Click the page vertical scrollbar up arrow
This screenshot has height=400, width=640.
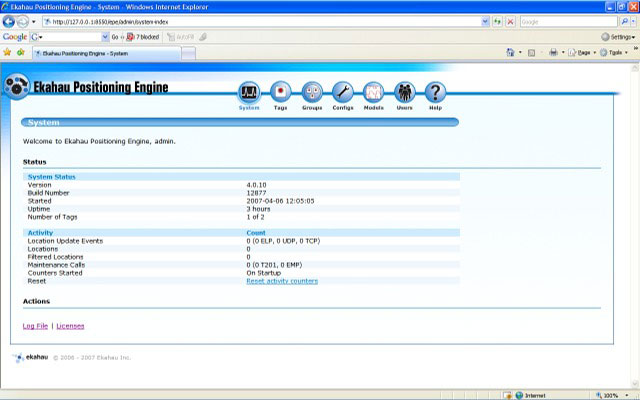(x=635, y=67)
